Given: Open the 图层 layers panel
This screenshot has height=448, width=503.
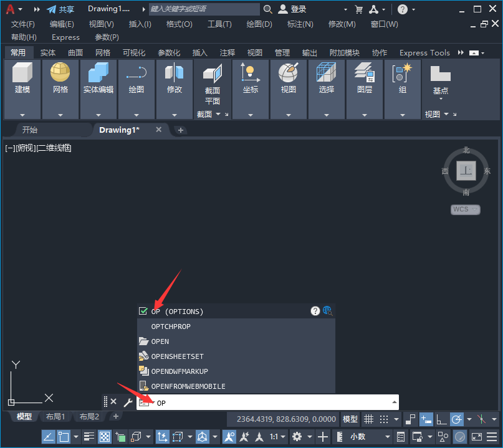Looking at the screenshot, I should (x=365, y=89).
